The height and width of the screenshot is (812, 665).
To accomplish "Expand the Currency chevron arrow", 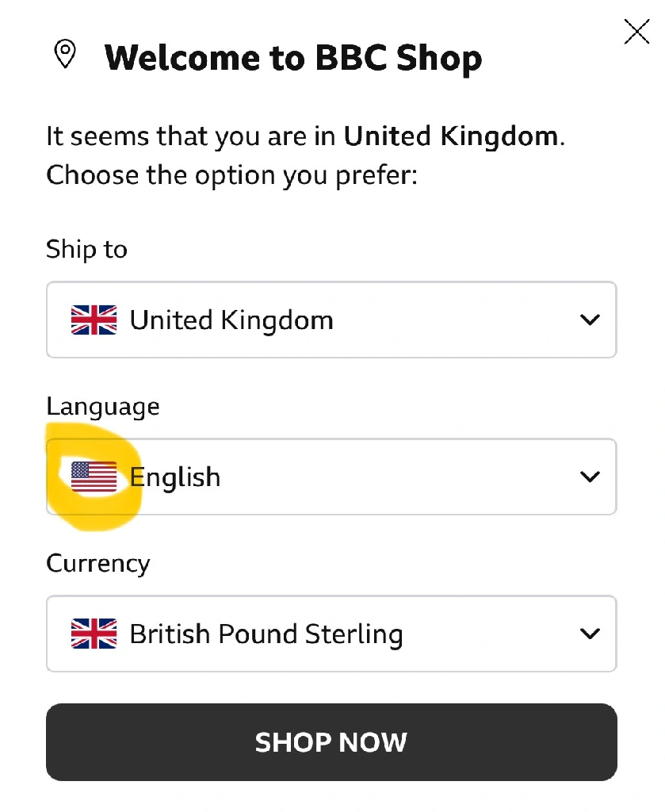I will click(589, 634).
